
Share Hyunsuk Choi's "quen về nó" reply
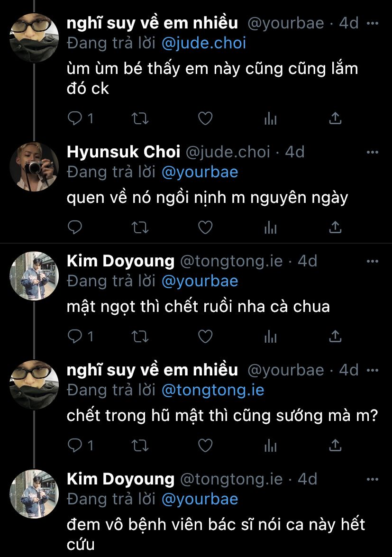pyautogui.click(x=335, y=228)
